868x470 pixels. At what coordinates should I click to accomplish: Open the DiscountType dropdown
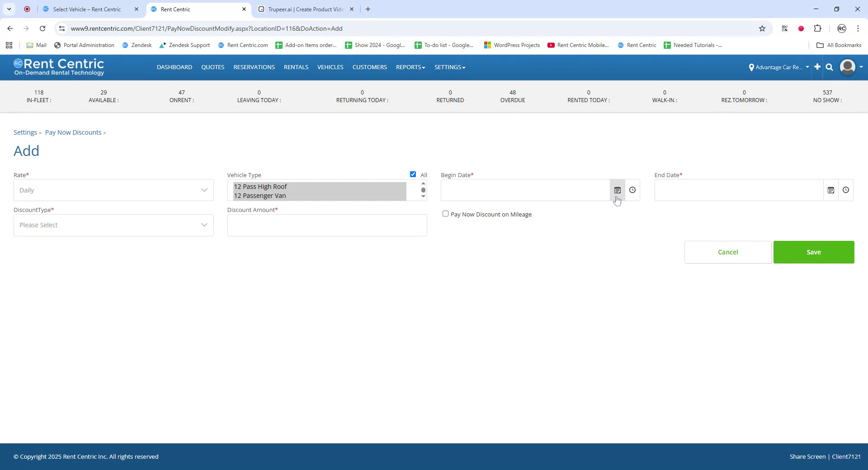pyautogui.click(x=113, y=225)
